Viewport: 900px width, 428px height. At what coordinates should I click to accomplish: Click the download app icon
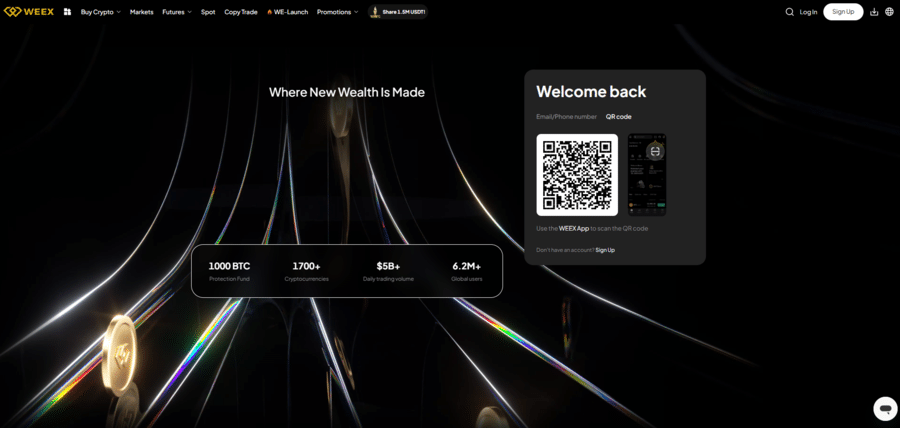click(x=874, y=11)
